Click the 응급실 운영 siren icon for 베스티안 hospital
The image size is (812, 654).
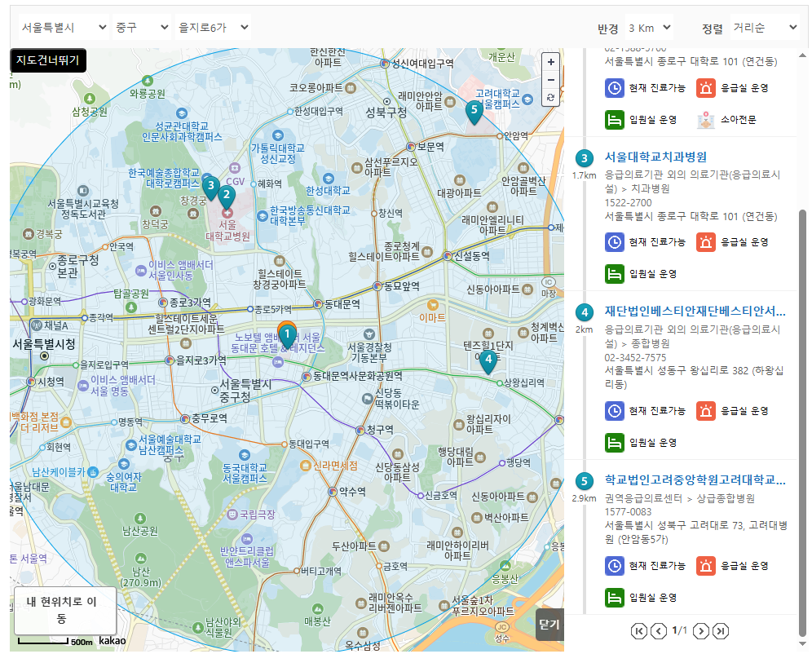[705, 411]
